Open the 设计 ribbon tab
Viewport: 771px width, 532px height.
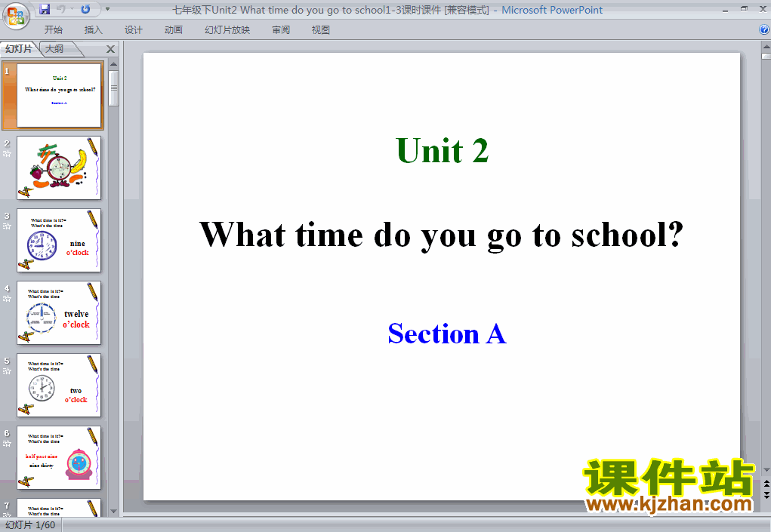pos(133,30)
